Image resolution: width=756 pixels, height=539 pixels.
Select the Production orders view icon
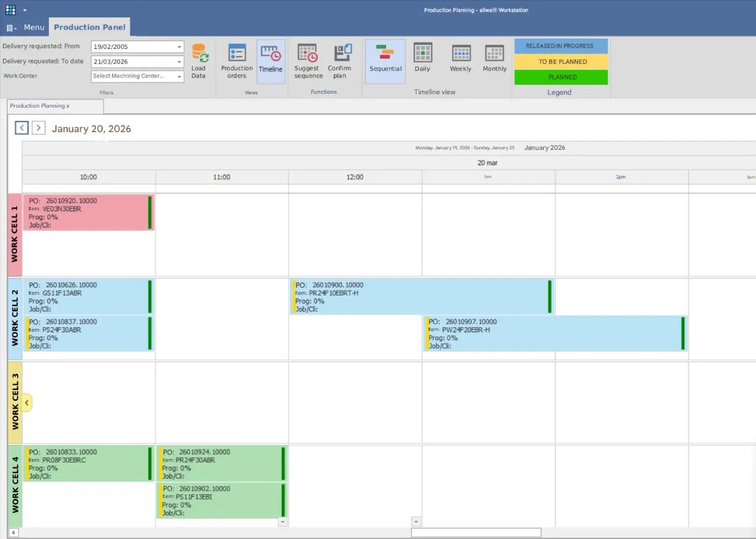coord(236,60)
